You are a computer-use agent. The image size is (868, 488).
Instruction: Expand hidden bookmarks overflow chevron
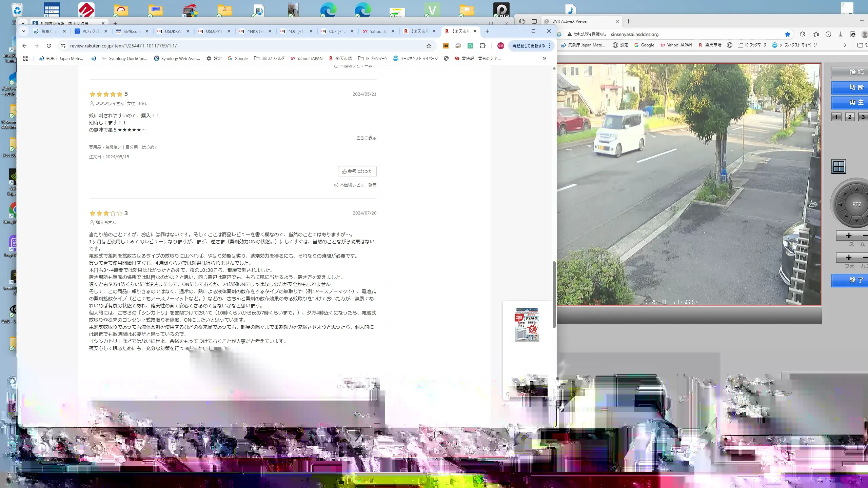click(x=544, y=58)
